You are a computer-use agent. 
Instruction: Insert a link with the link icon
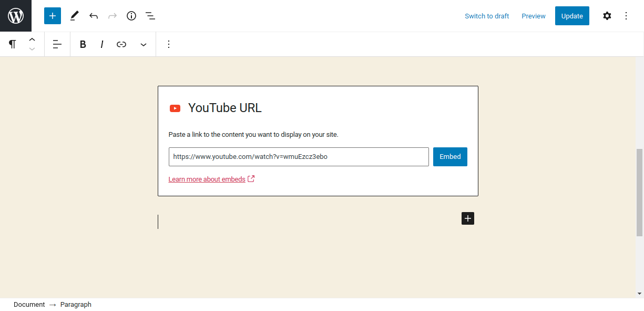(x=121, y=44)
